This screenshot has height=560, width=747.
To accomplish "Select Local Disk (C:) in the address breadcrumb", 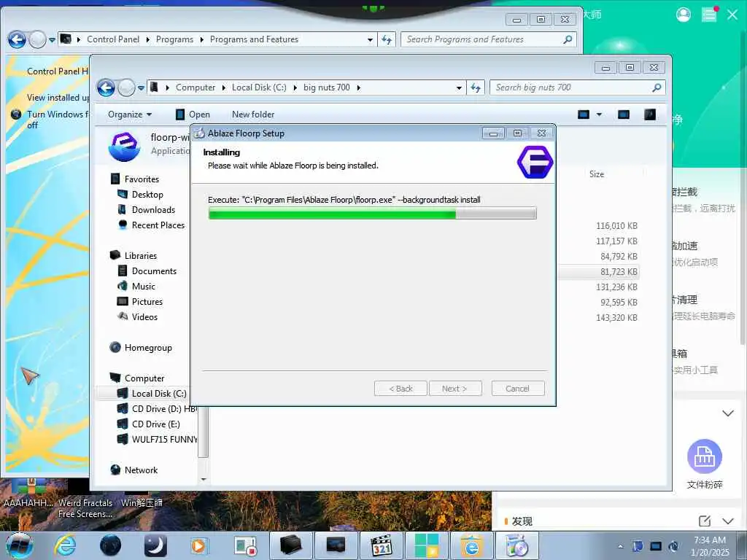I will tap(259, 87).
